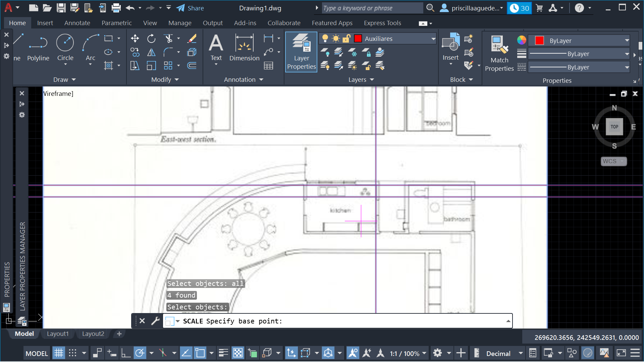Select the Copy tool

135,52
